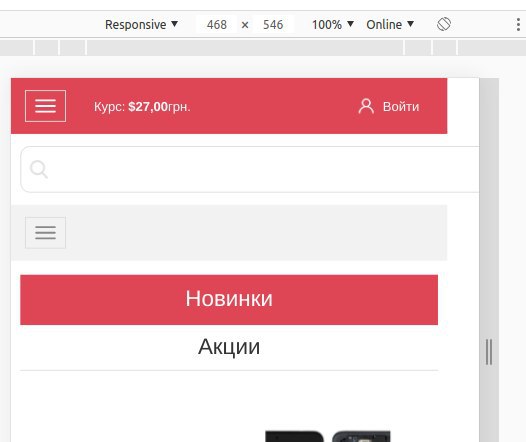
Task: Click the viewport right resize handle
Action: point(489,352)
